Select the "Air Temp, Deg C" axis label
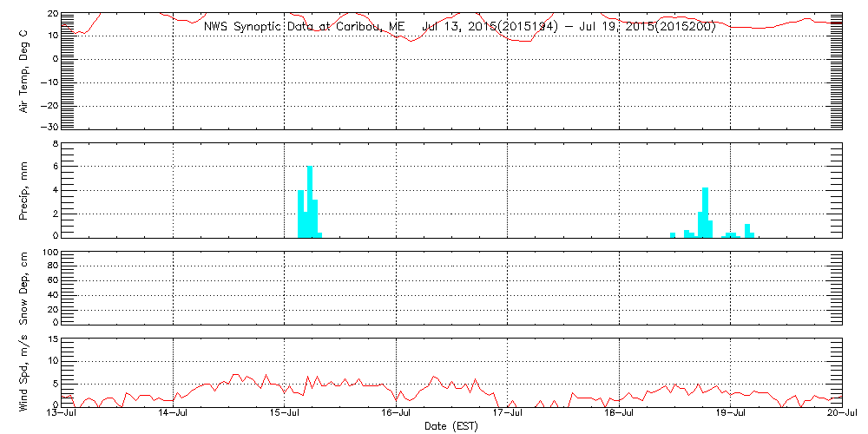This screenshot has height=434, width=868. point(24,70)
